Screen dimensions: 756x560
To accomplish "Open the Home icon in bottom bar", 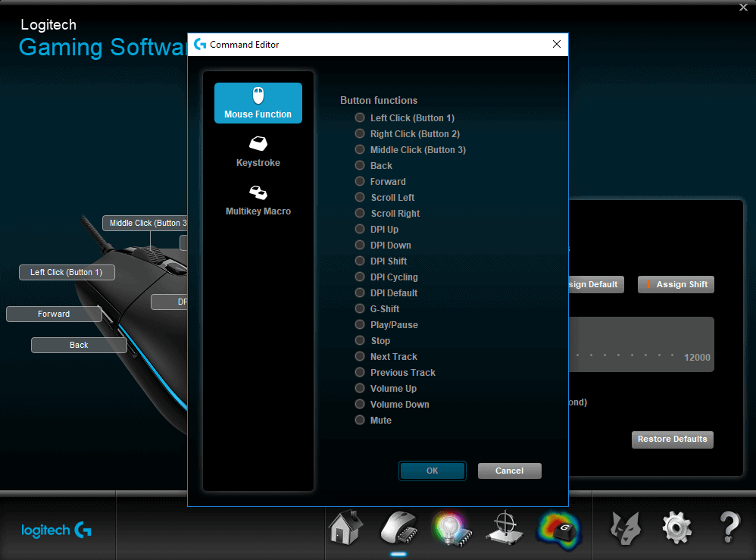I will click(345, 527).
